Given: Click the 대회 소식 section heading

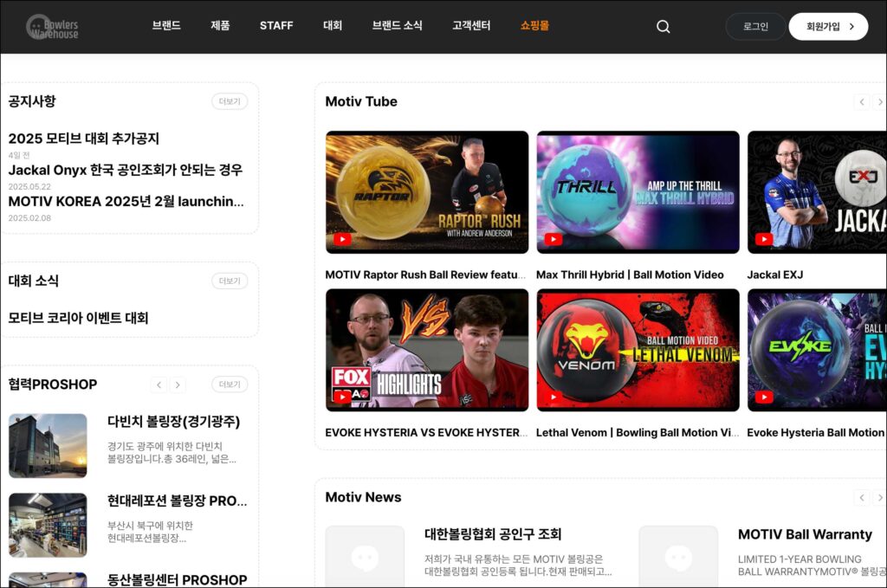Looking at the screenshot, I should [34, 281].
